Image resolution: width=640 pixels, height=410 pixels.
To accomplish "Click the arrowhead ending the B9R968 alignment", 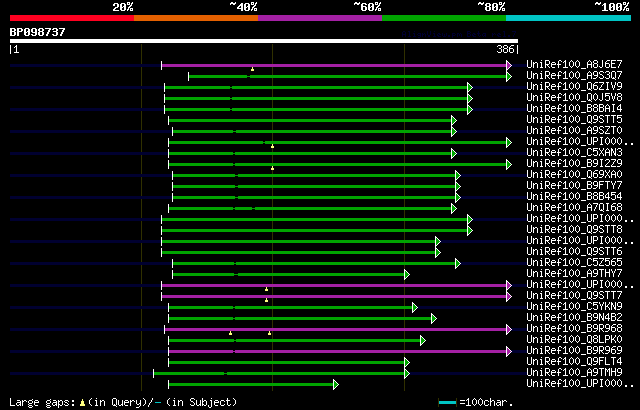I will click(509, 330).
